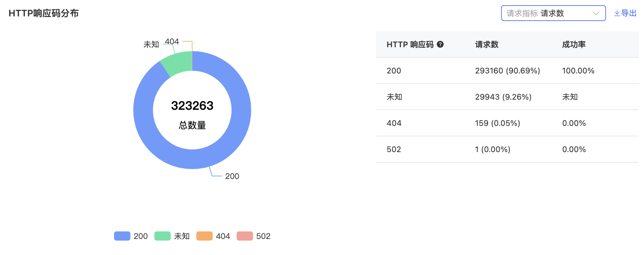Click the 未知 label above the donut
The height and width of the screenshot is (255, 644).
tap(151, 44)
